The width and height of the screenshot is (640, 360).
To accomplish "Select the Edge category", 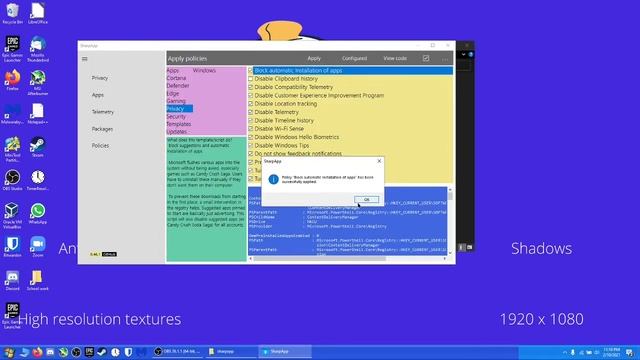I will pyautogui.click(x=173, y=93).
